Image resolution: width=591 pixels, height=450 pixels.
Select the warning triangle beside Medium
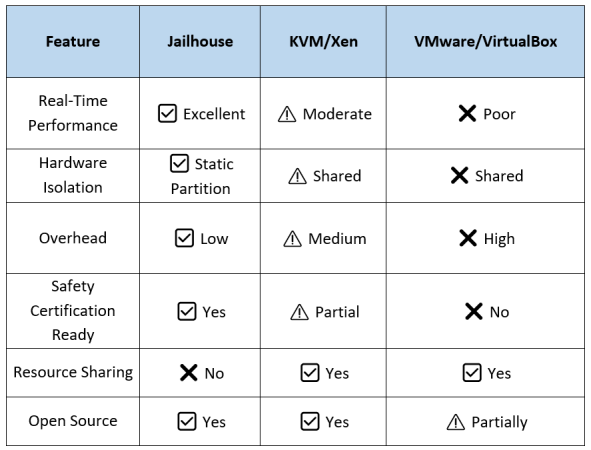click(x=292, y=239)
